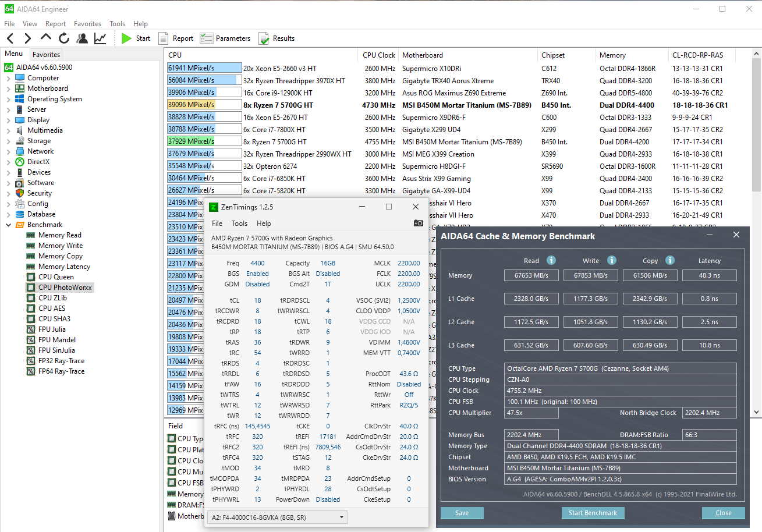Open the ZenTimings File menu
The width and height of the screenshot is (762, 532).
[x=217, y=224]
